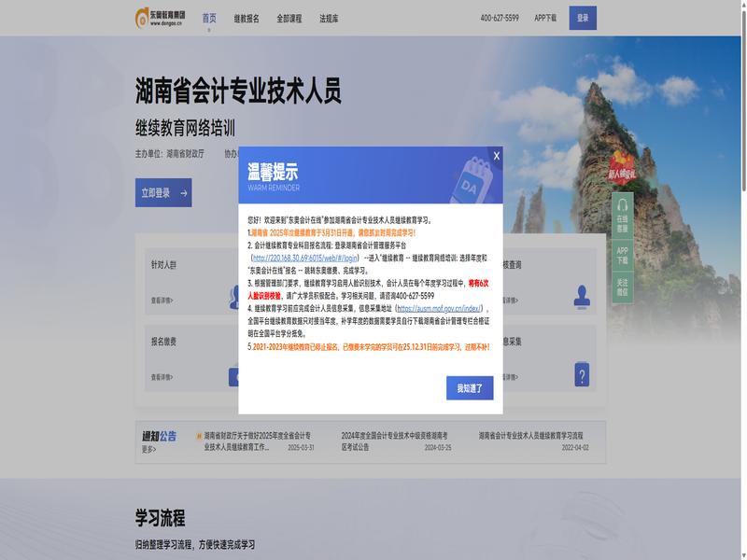Click the question mark icon on 信息采集 card
The image size is (747, 560).
point(582,374)
